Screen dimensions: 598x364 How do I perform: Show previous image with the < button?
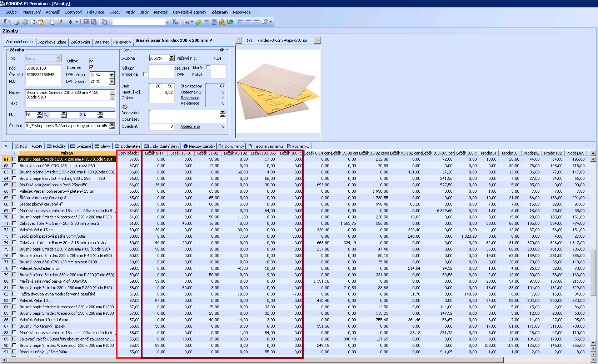(x=239, y=40)
